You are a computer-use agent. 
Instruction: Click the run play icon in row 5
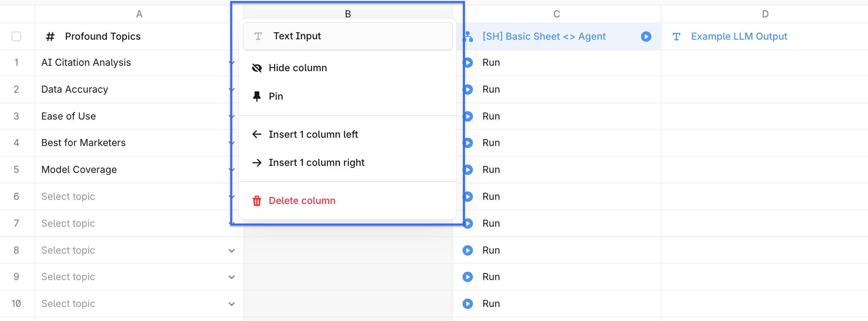(468, 170)
